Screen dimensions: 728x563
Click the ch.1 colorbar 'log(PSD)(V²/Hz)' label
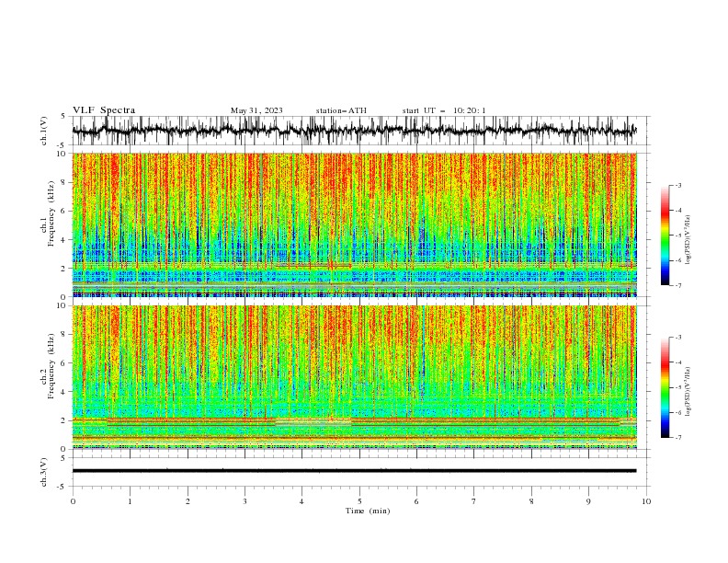688,240
